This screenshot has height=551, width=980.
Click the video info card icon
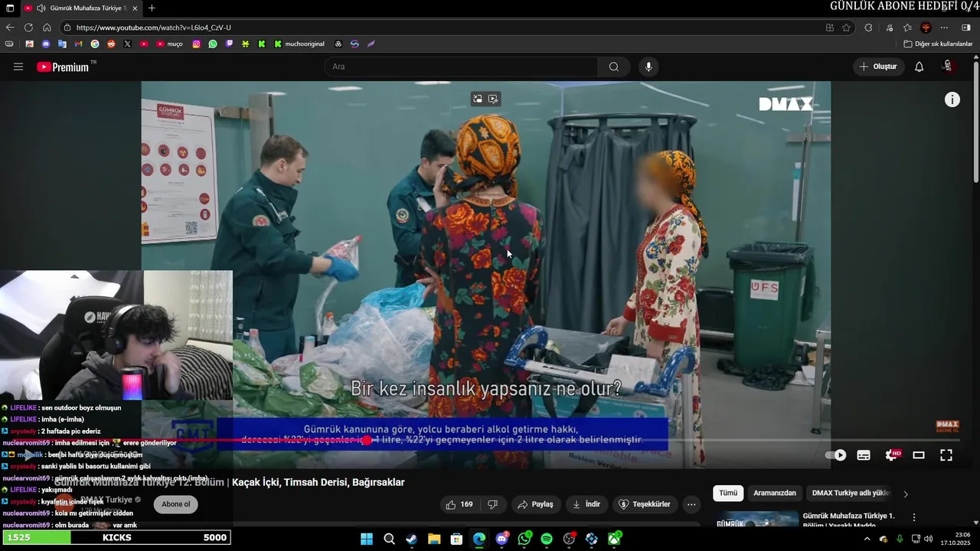(952, 99)
